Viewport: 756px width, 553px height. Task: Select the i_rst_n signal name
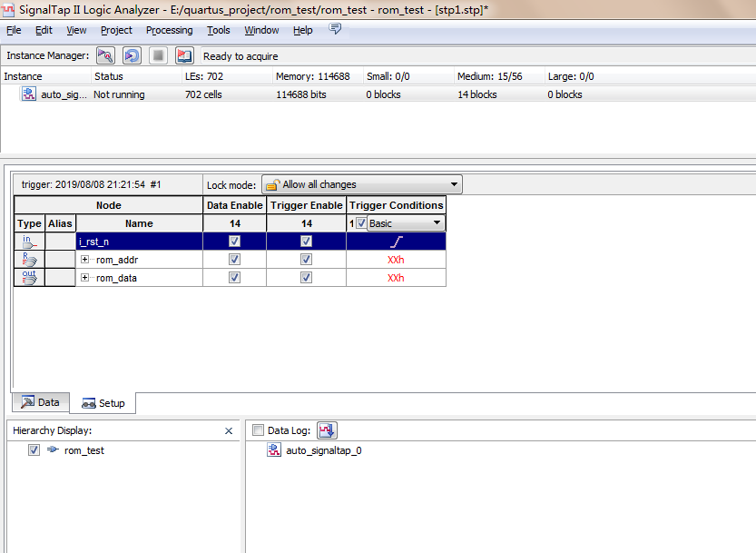(x=94, y=242)
